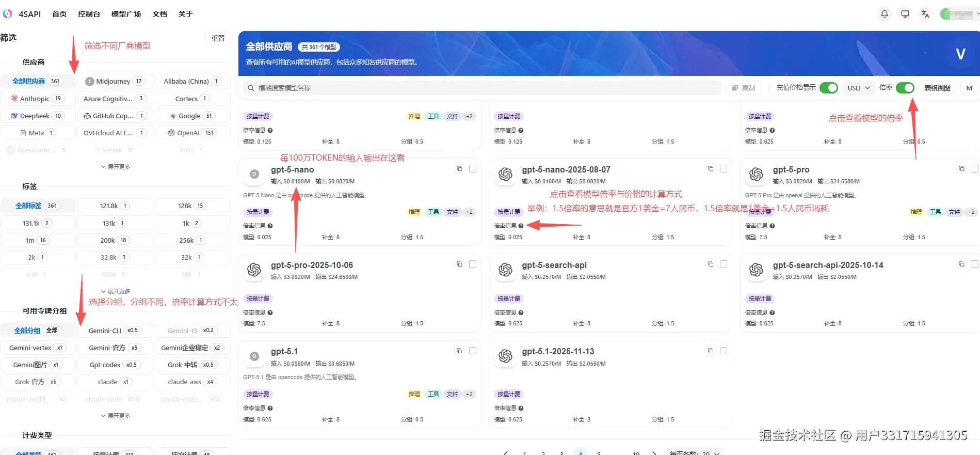Click the previous page arrow in pagination

pyautogui.click(x=506, y=453)
